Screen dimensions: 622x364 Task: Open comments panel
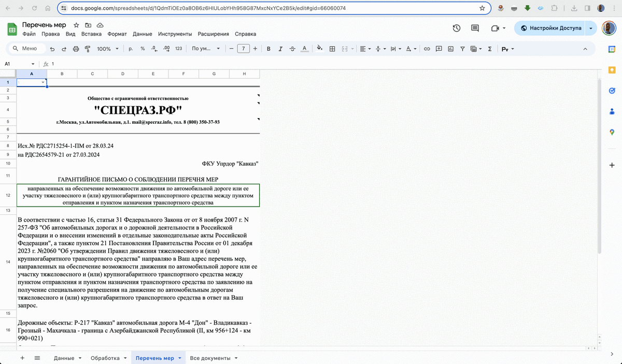(475, 28)
